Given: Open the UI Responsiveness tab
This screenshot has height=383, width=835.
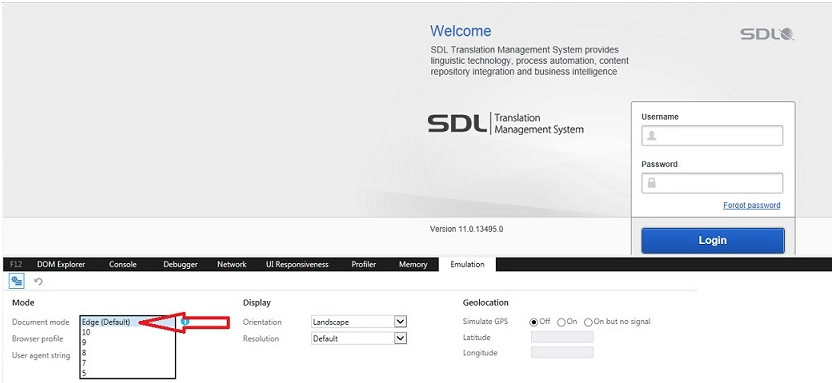Looking at the screenshot, I should 297,264.
